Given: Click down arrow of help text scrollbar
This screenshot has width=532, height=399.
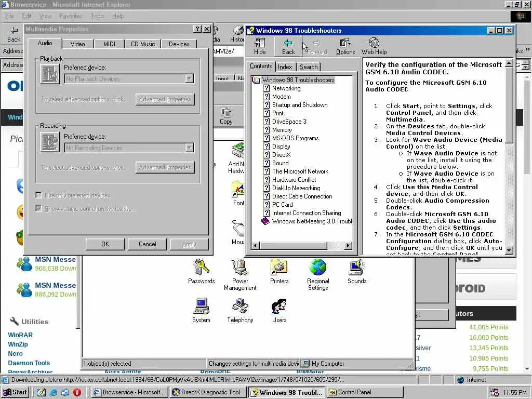Looking at the screenshot, I should click(x=509, y=250).
